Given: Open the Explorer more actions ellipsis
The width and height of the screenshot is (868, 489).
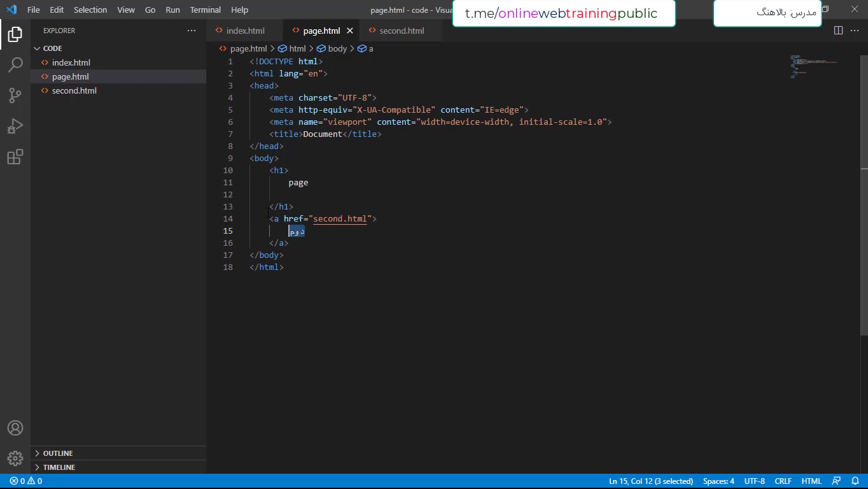Looking at the screenshot, I should [x=192, y=31].
